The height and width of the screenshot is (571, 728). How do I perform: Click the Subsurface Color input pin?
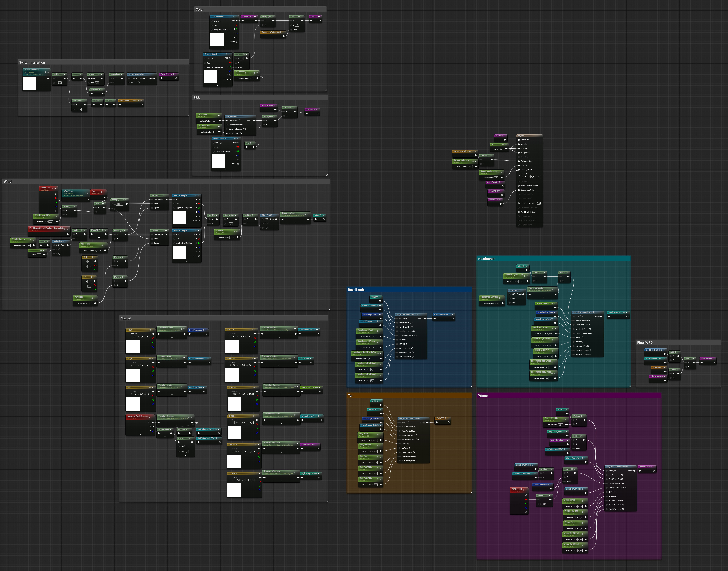click(x=519, y=190)
